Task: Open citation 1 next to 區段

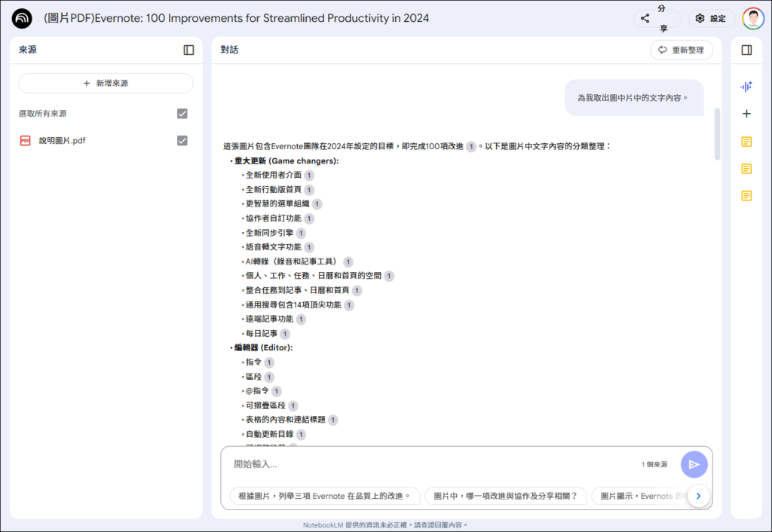Action: tap(269, 377)
